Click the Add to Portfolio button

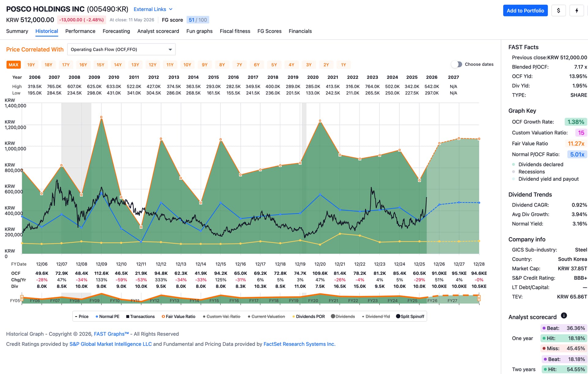tap(525, 11)
